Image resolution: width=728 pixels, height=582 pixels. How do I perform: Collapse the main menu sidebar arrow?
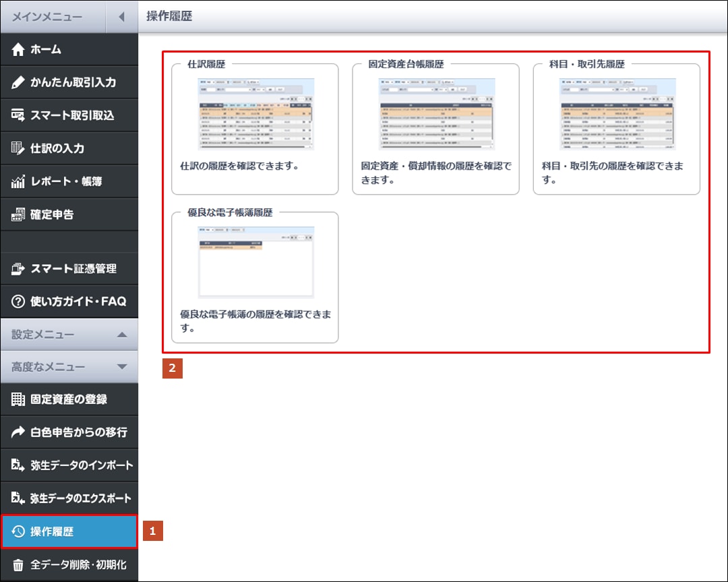pyautogui.click(x=121, y=17)
